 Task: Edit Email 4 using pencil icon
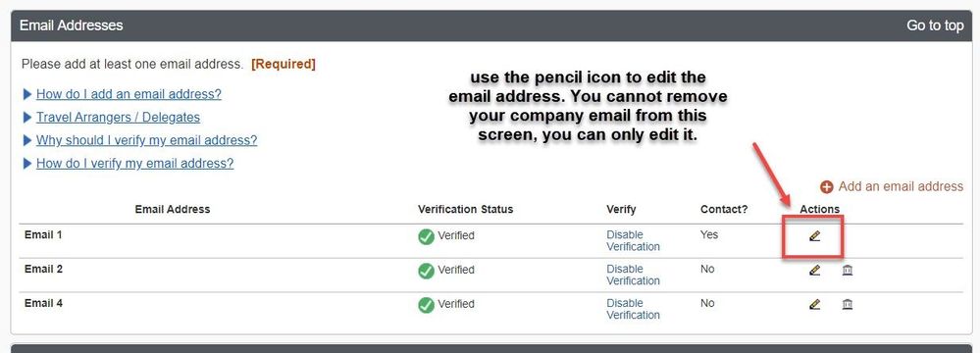(814, 304)
